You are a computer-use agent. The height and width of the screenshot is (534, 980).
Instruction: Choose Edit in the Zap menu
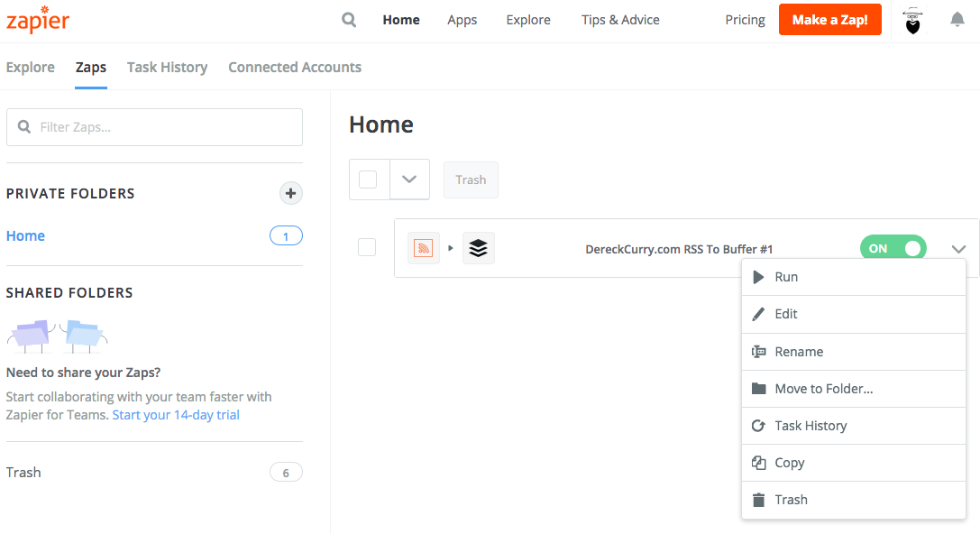(x=853, y=314)
